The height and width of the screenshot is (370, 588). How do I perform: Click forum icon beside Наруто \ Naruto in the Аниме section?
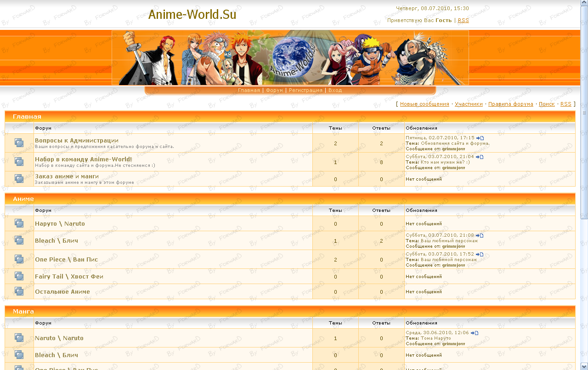19,223
